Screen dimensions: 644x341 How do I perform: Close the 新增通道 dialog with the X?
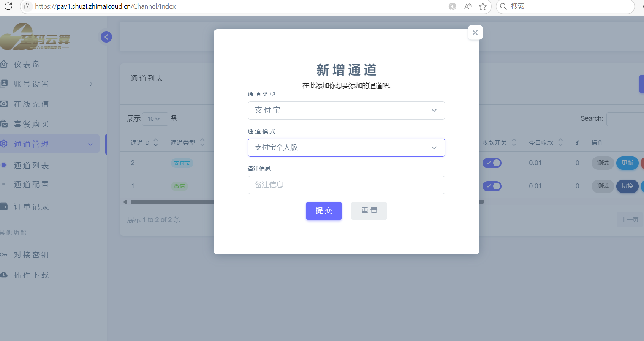click(x=475, y=33)
